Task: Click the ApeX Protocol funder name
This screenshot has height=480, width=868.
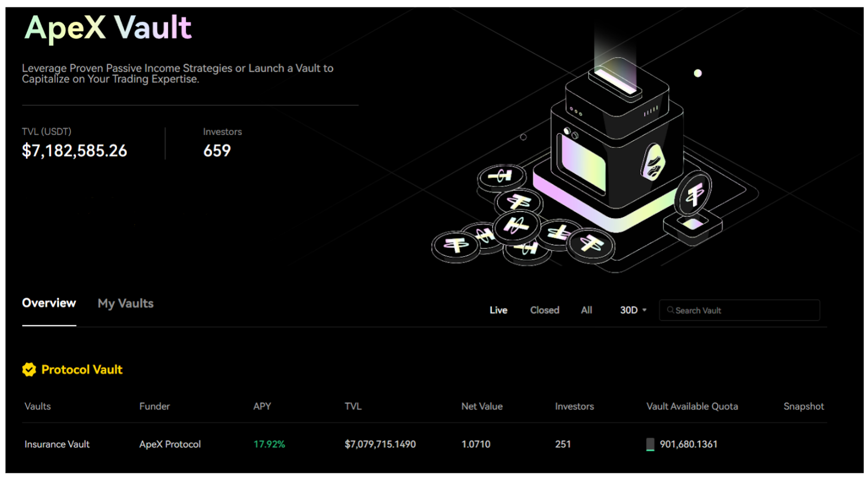Action: pyautogui.click(x=170, y=444)
